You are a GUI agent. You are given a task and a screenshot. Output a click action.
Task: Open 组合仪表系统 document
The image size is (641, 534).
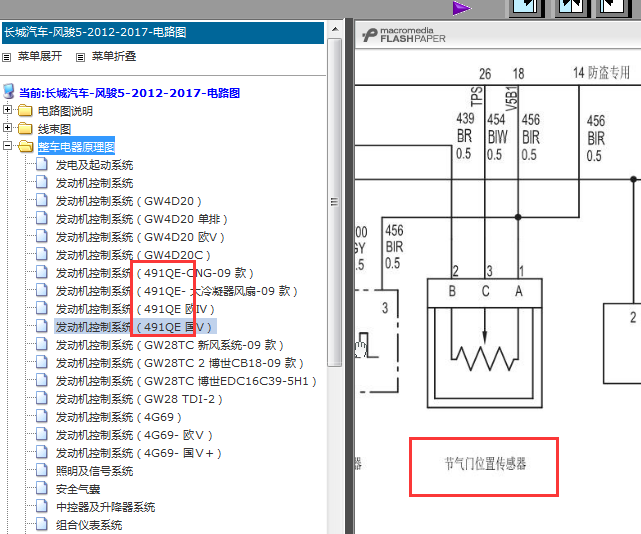coord(89,525)
